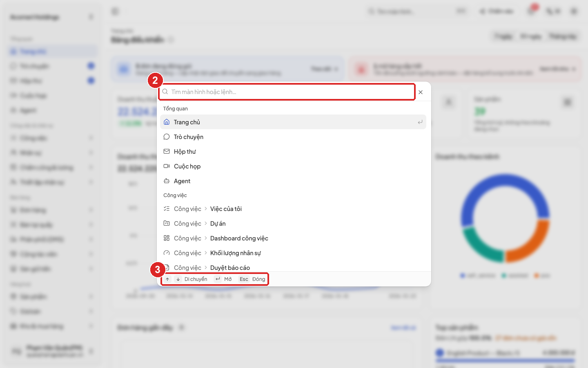Image resolution: width=588 pixels, height=368 pixels.
Task: Choose the Cuộc họp entry
Action: tap(293, 166)
